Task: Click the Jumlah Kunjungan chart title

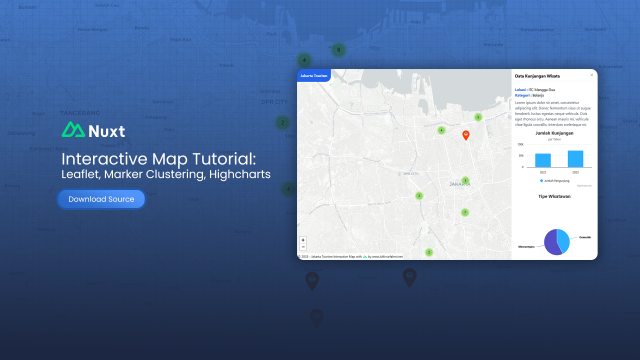Action: [x=554, y=133]
